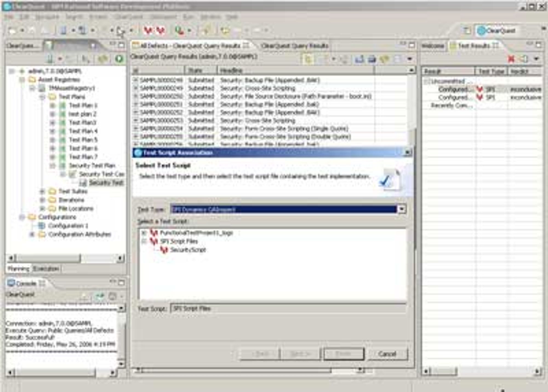
Task: Click the Back button in dialog
Action: [259, 354]
